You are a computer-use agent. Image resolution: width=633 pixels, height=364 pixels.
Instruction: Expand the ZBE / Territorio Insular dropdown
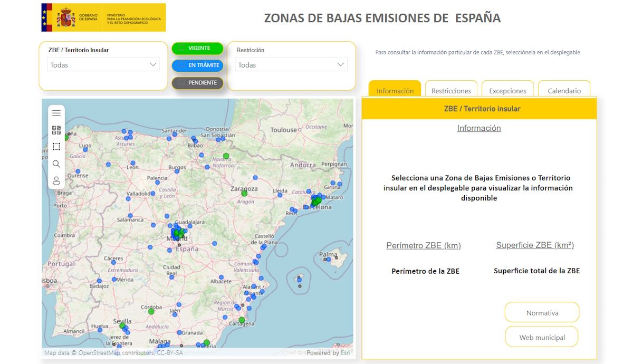103,64
